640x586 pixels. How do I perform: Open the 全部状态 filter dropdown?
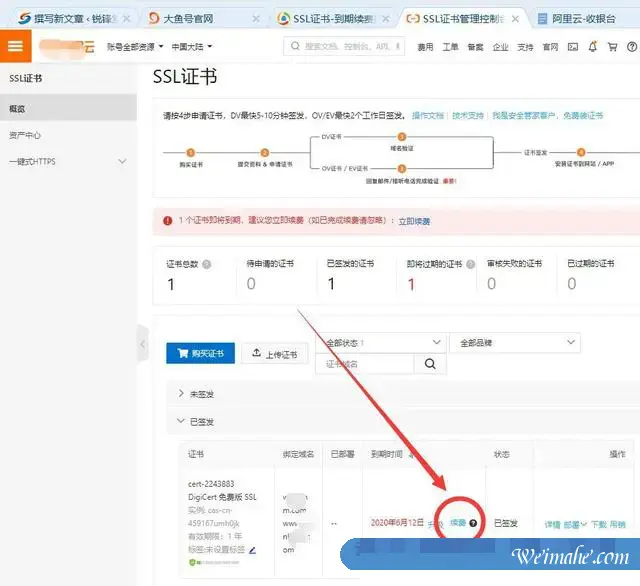click(380, 342)
